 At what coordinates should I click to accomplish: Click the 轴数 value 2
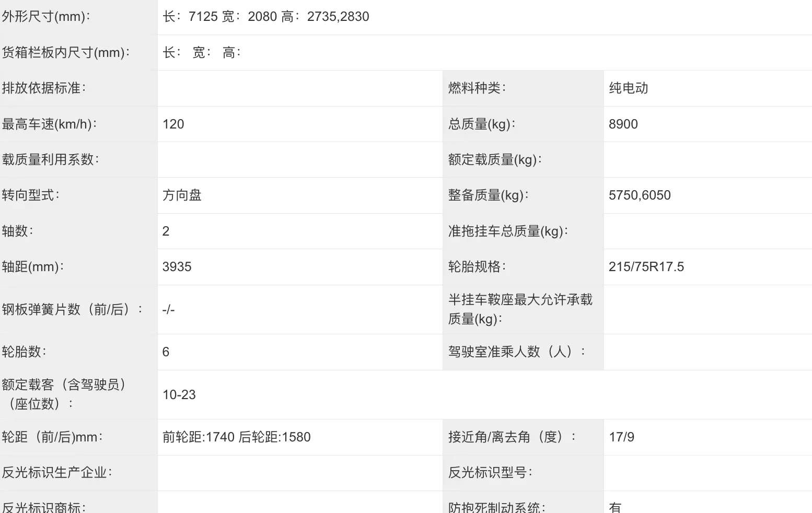pyautogui.click(x=166, y=231)
